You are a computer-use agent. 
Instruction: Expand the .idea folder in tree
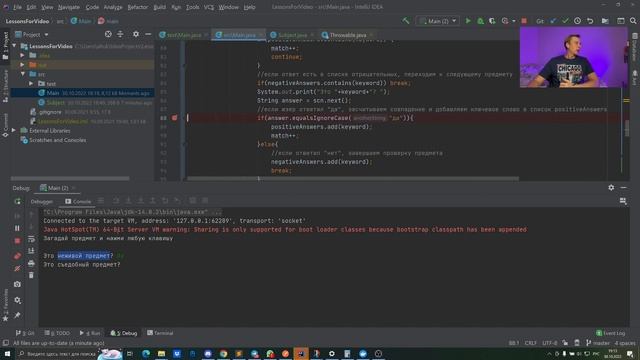[x=22, y=55]
